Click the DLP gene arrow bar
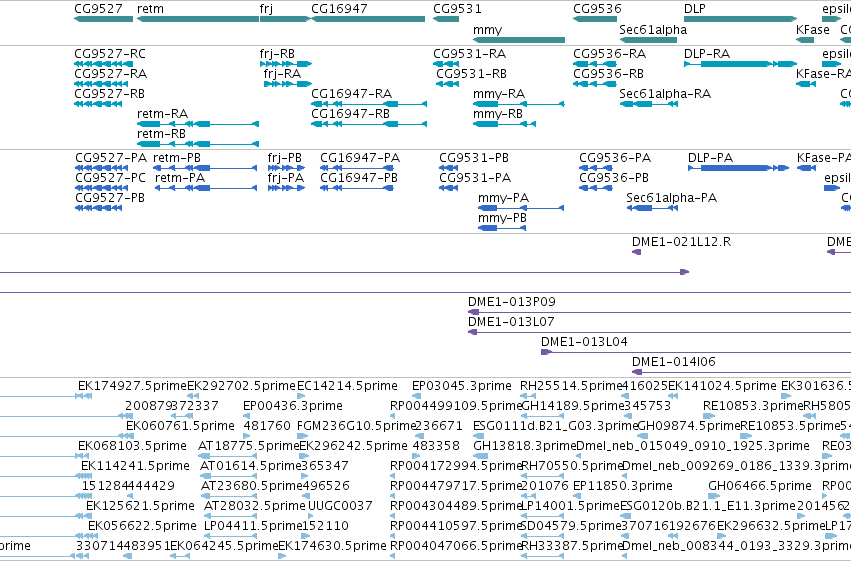Viewport: 851px width, 561px height. [x=740, y=19]
